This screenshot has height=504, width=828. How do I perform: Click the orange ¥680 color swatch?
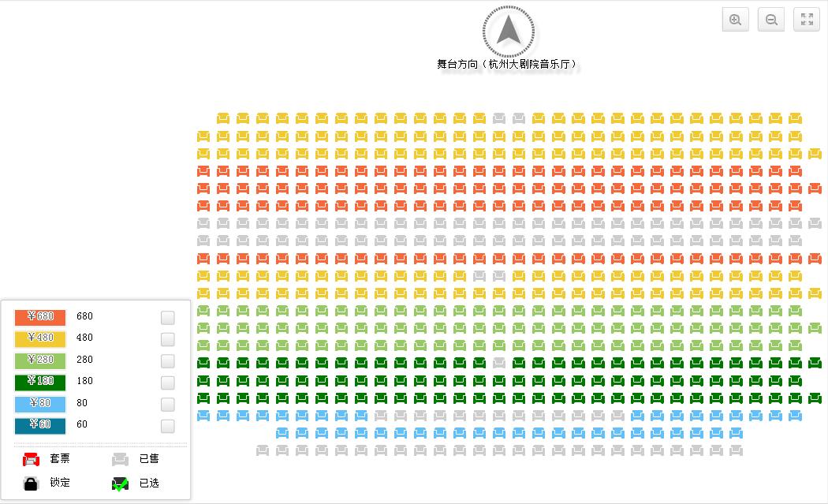tap(40, 317)
